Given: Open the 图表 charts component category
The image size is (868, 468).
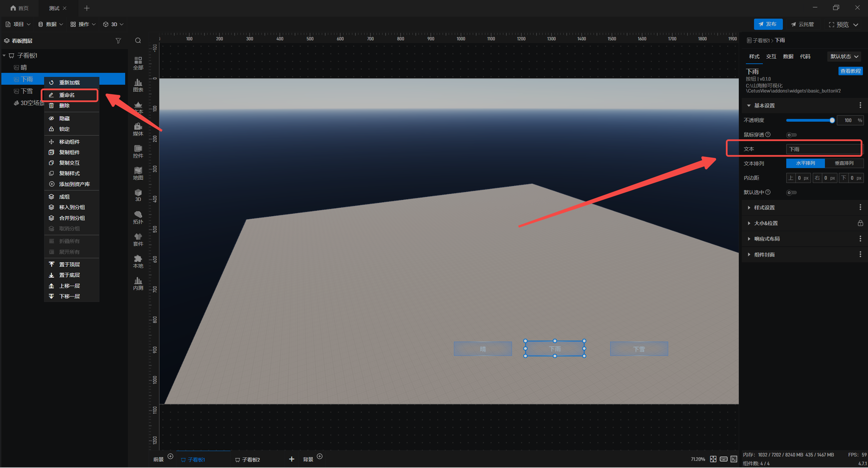Looking at the screenshot, I should (138, 85).
